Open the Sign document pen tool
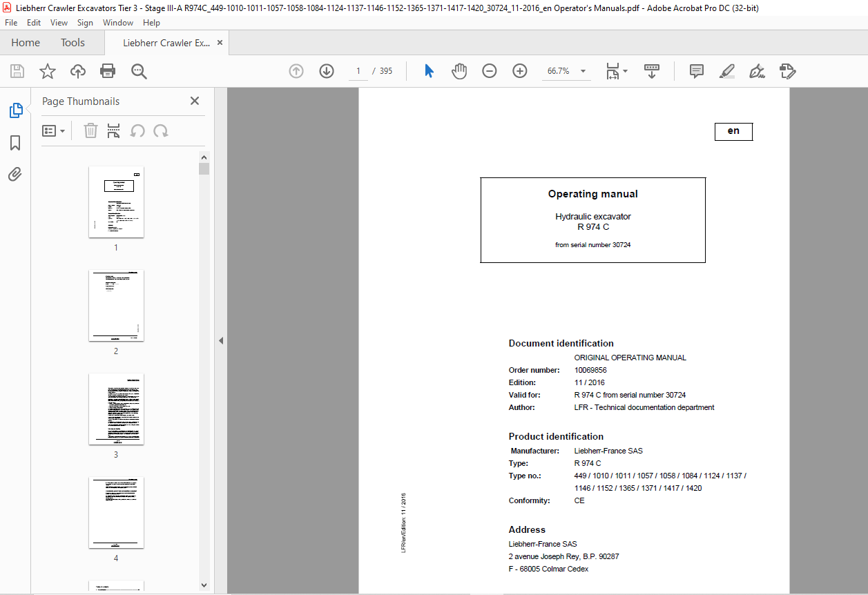Screen dimensions: 868x595 pyautogui.click(x=758, y=71)
